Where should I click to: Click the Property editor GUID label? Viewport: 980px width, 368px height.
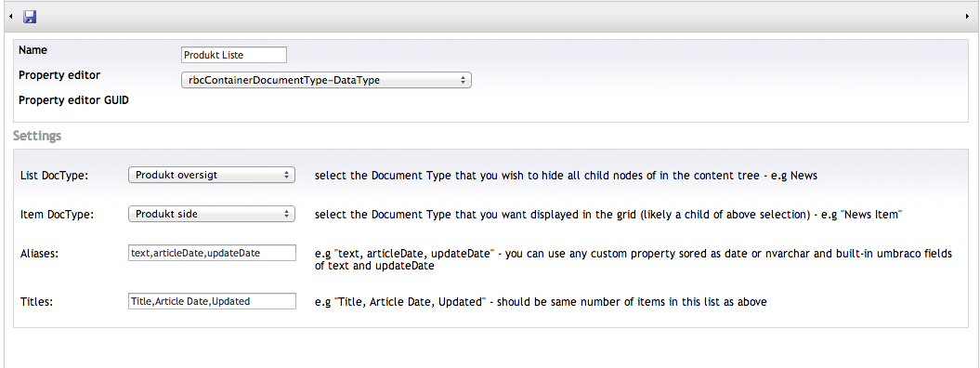[73, 100]
